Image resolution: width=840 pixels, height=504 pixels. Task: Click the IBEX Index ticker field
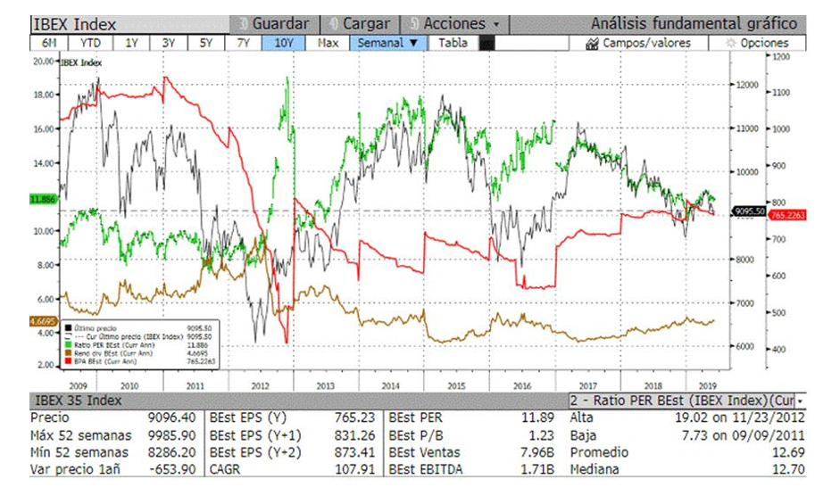130,25
